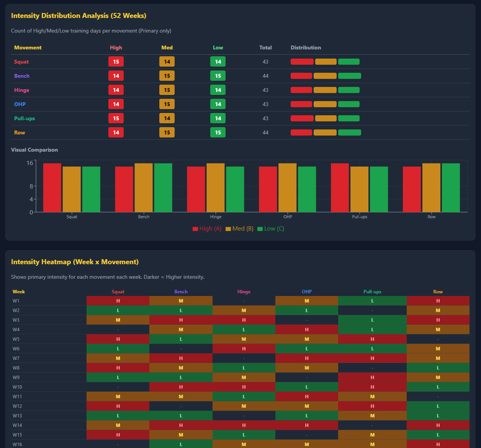481x448 pixels.
Task: Toggle the Low (C) legend series
Action: [271, 229]
